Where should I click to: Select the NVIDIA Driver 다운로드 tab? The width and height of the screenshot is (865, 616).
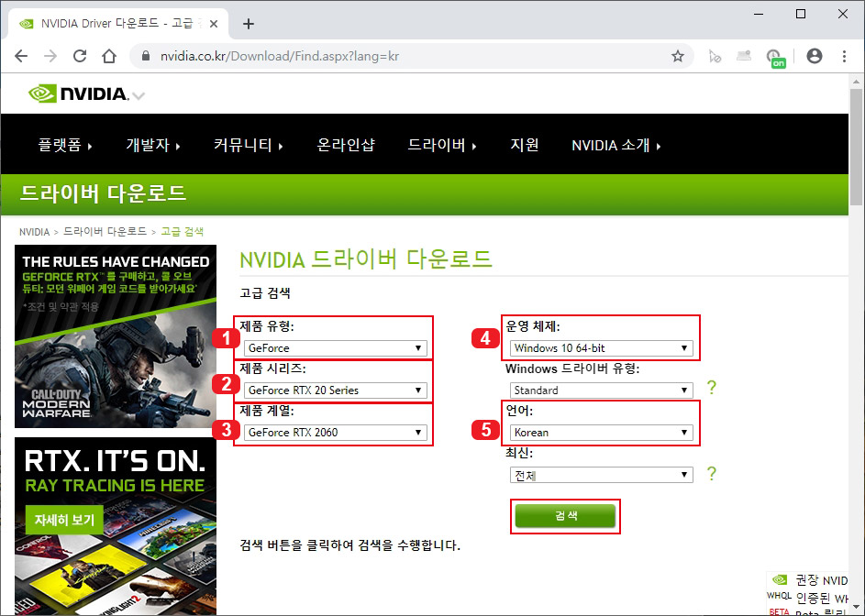coord(118,24)
